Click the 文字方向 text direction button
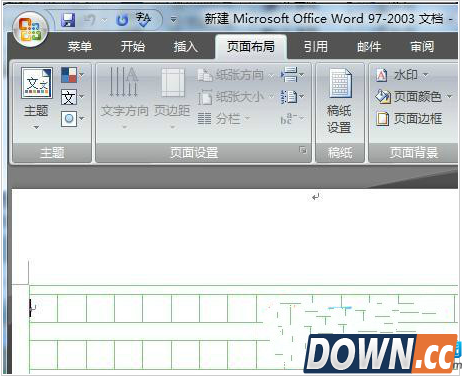 124,98
